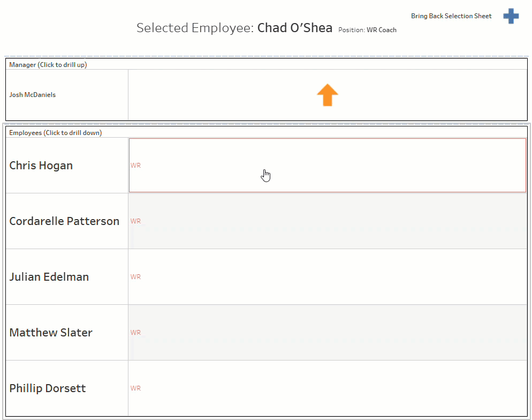The height and width of the screenshot is (420, 532).
Task: Click the WR position mark for Julian Edelman
Action: pos(135,277)
